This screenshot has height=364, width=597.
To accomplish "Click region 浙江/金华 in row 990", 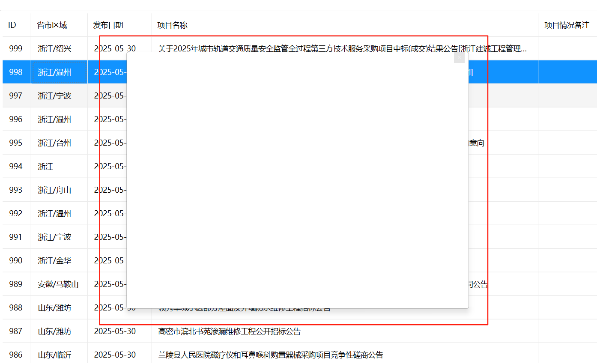I will [54, 260].
